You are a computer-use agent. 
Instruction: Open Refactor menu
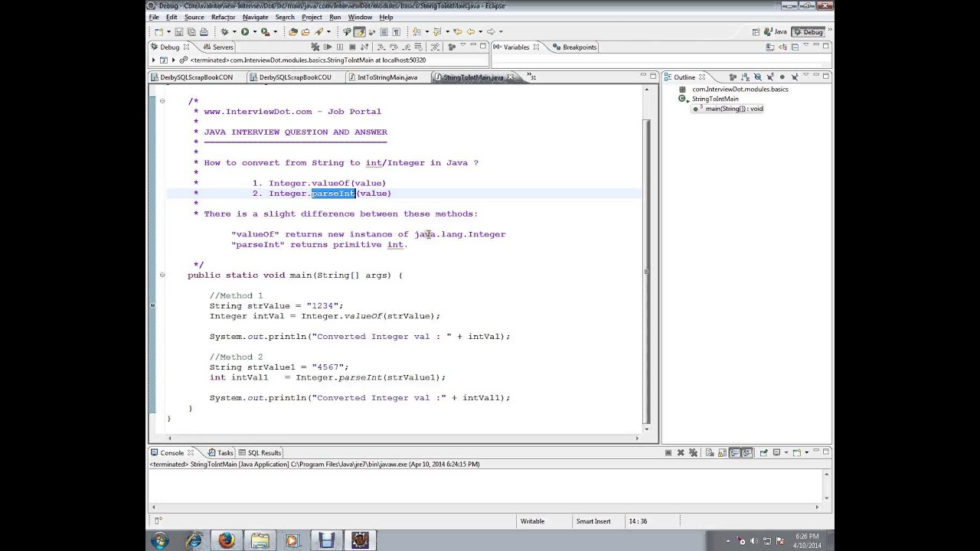pos(223,17)
